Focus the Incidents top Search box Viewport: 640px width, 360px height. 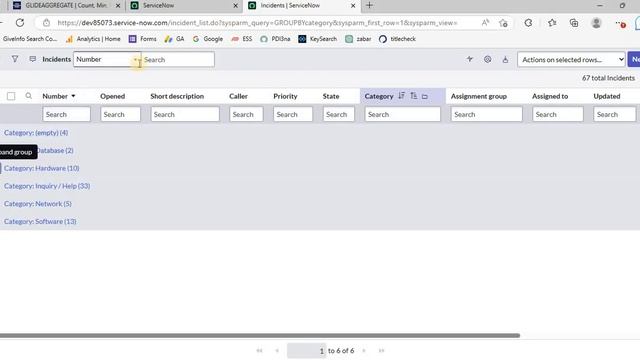click(178, 60)
